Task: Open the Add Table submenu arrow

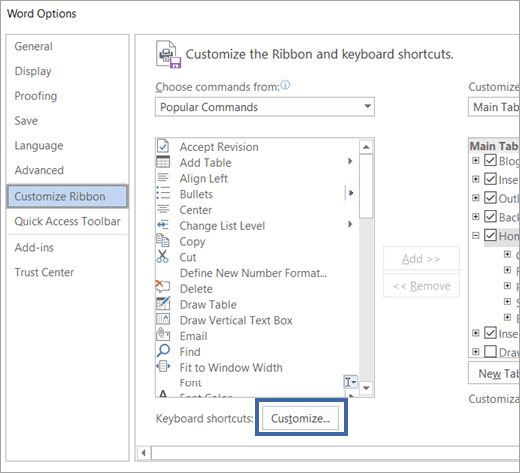Action: 350,161
